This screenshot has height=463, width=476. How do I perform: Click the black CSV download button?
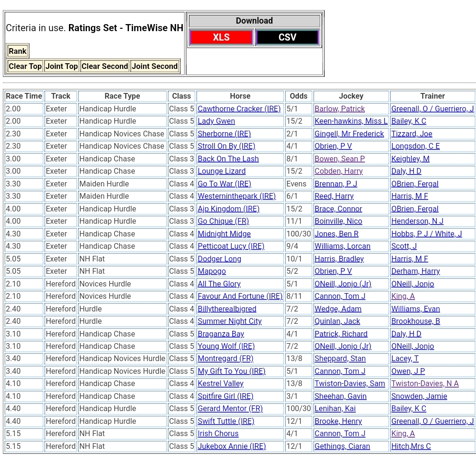(287, 37)
